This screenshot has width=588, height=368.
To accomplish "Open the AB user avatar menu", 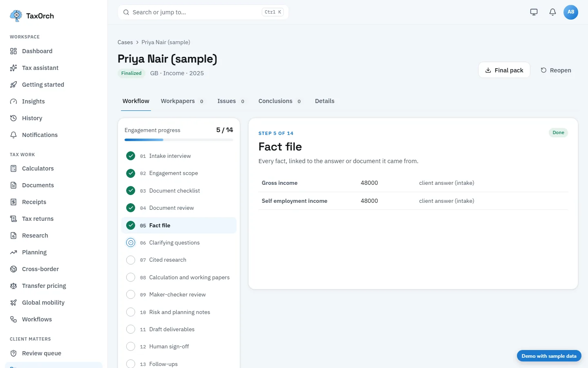I will click(571, 12).
